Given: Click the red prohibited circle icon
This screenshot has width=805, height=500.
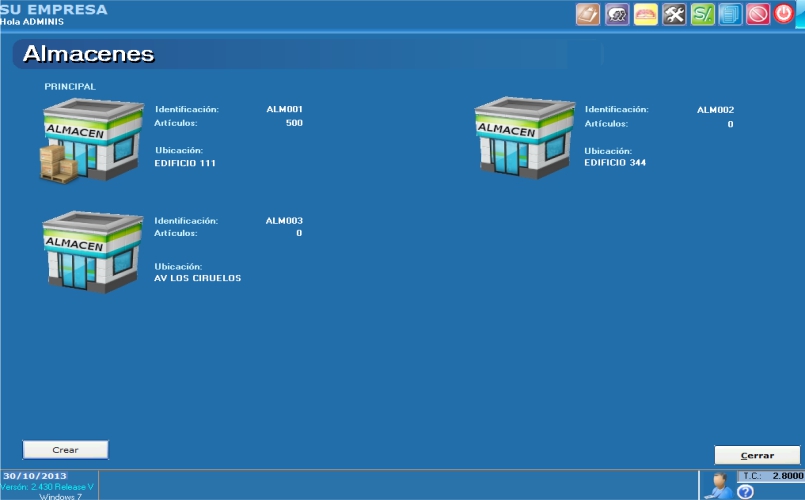Looking at the screenshot, I should pyautogui.click(x=758, y=15).
